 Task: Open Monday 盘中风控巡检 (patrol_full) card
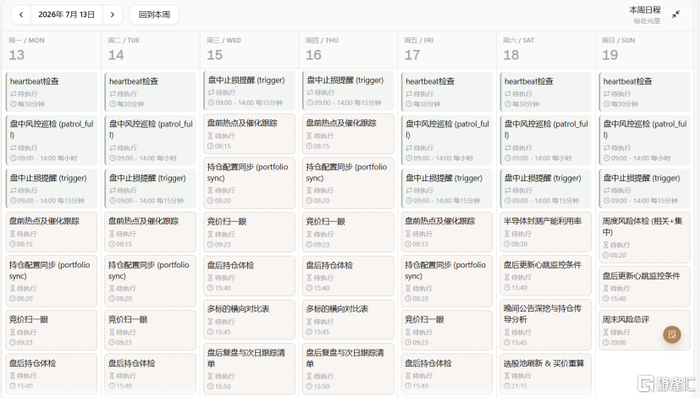pos(51,140)
